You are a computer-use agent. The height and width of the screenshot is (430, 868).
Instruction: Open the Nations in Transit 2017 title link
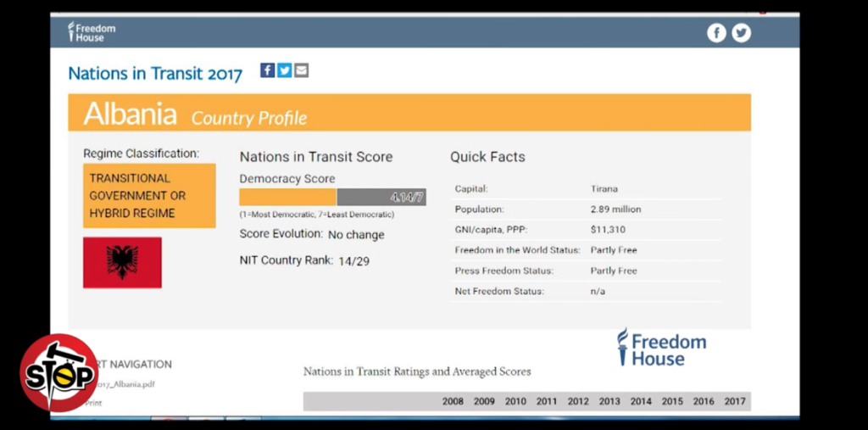155,73
